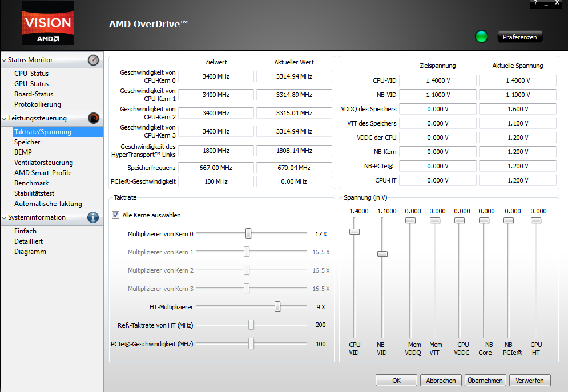Click the Multiplizierer von Kern 3 slider handle

[x=247, y=288]
